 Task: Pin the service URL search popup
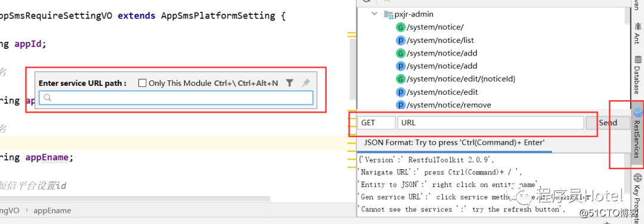[305, 83]
